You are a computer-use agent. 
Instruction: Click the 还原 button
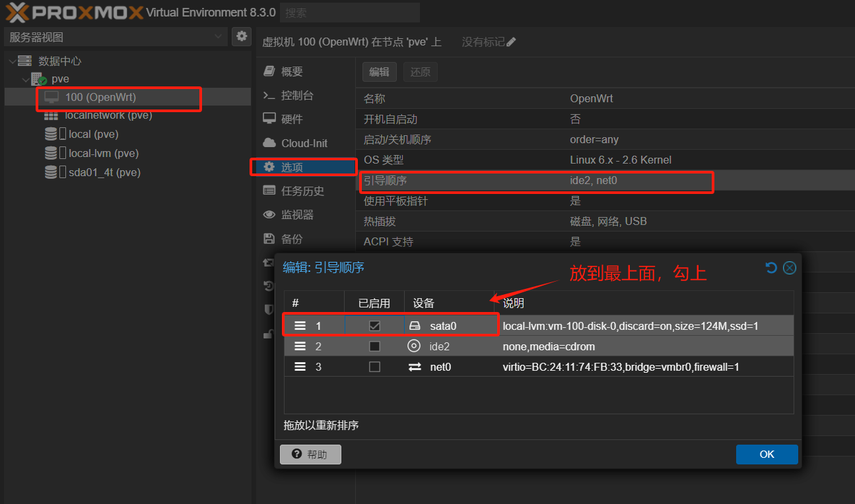[x=420, y=72]
